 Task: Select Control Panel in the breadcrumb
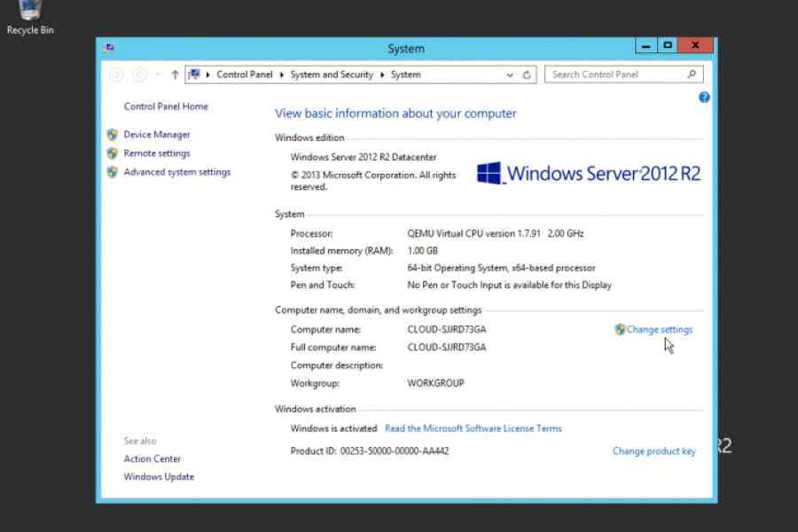(x=245, y=74)
